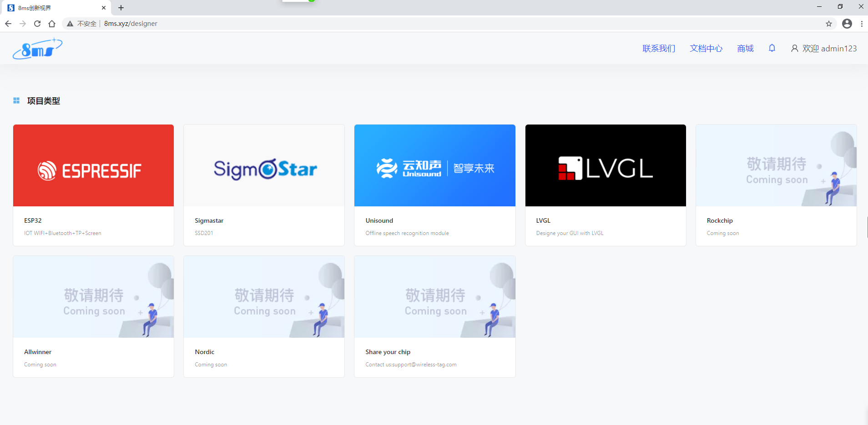Image resolution: width=868 pixels, height=425 pixels.
Task: Click the 项目类型 section heading
Action: coord(44,101)
